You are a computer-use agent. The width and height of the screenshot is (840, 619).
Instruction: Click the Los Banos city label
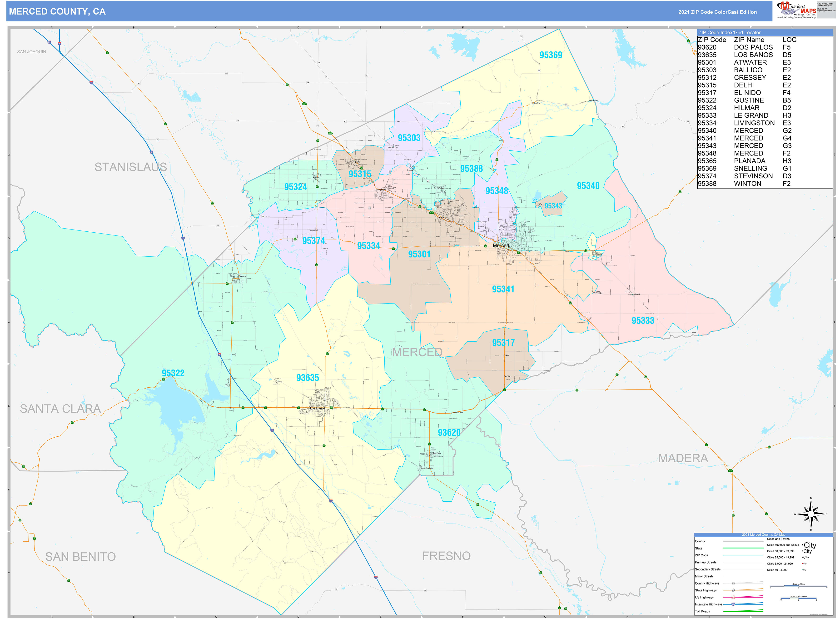pos(317,408)
